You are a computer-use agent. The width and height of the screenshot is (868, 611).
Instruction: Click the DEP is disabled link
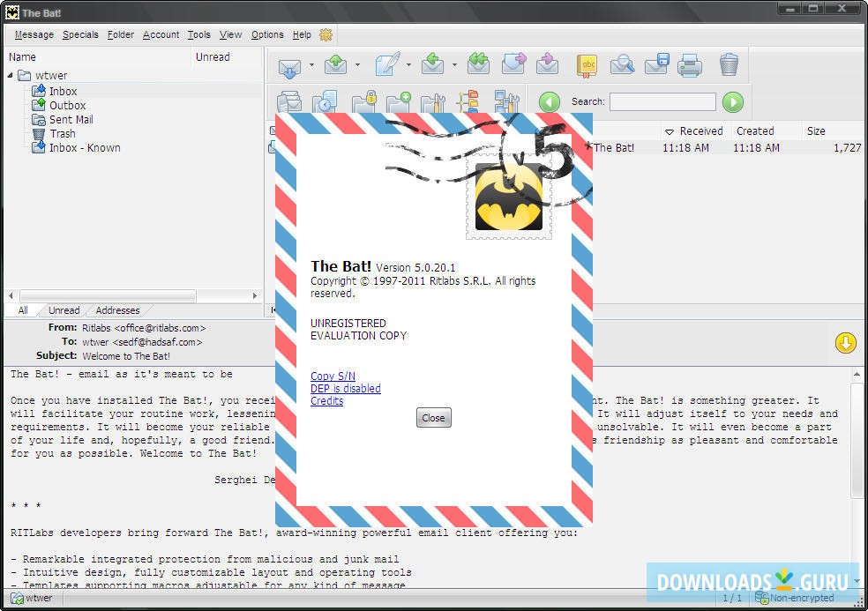(346, 389)
